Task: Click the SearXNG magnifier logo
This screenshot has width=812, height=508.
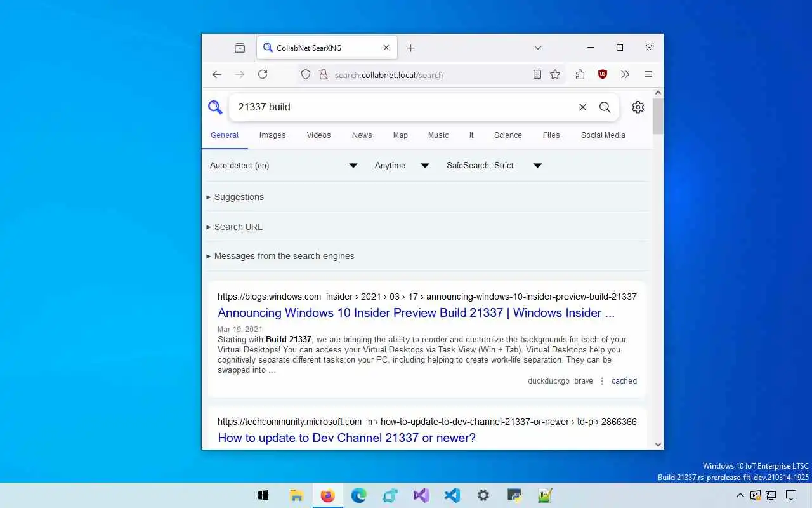Action: [x=216, y=107]
